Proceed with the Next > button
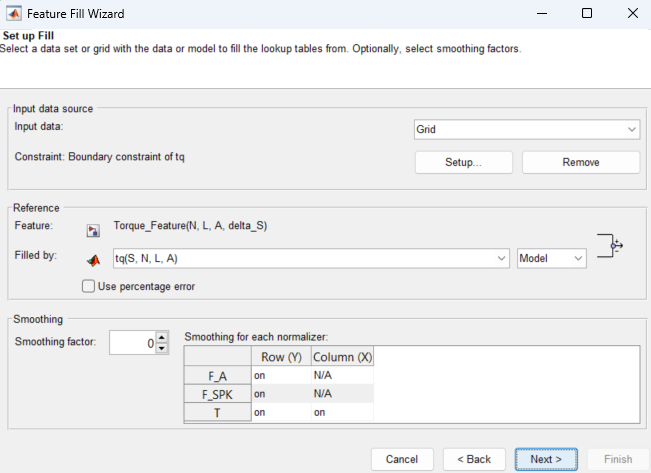Viewport: 651px width, 473px height. [546, 459]
